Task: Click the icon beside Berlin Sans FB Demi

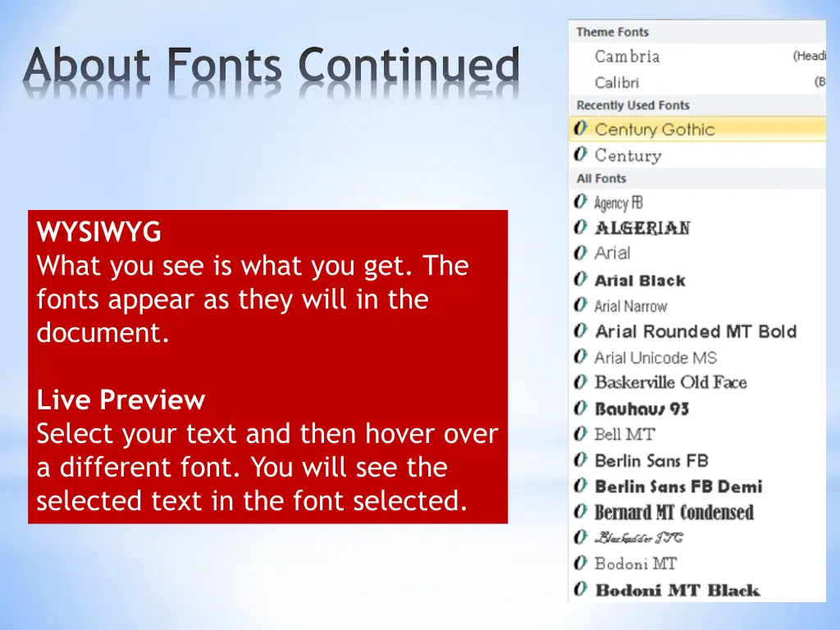Action: (580, 486)
